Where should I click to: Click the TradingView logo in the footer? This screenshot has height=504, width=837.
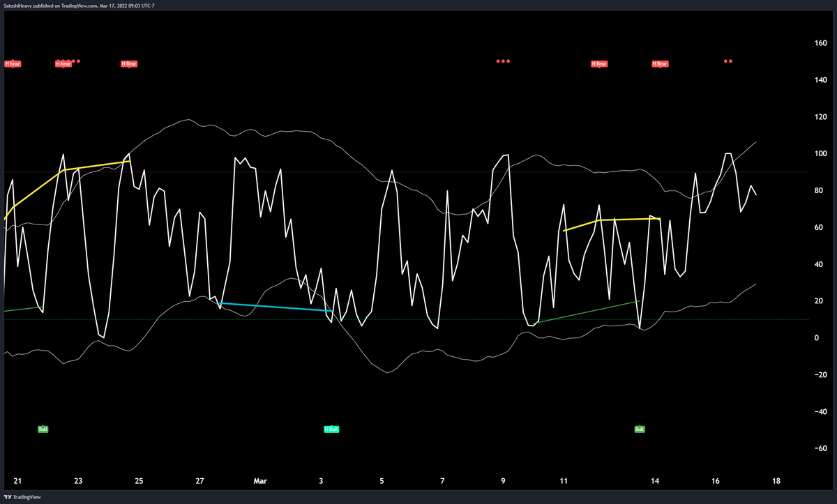click(23, 498)
